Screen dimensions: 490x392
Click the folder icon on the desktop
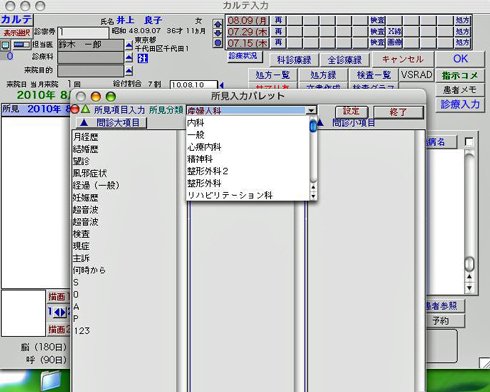tap(51, 382)
